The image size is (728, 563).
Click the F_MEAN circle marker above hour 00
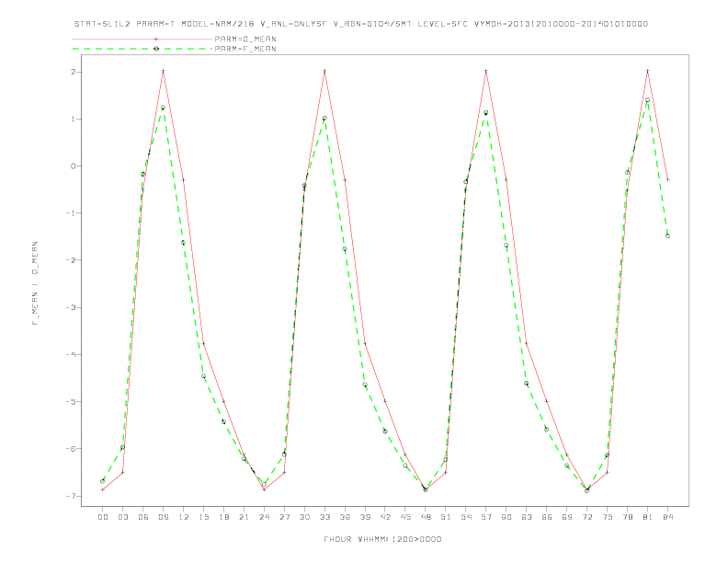coord(103,481)
